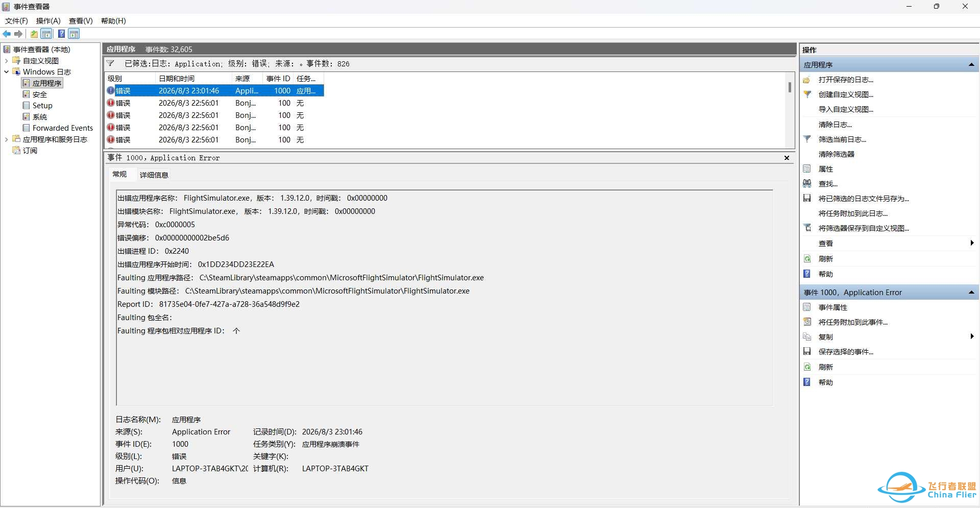
Task: Sort events by 事件 ID column header
Action: [278, 79]
